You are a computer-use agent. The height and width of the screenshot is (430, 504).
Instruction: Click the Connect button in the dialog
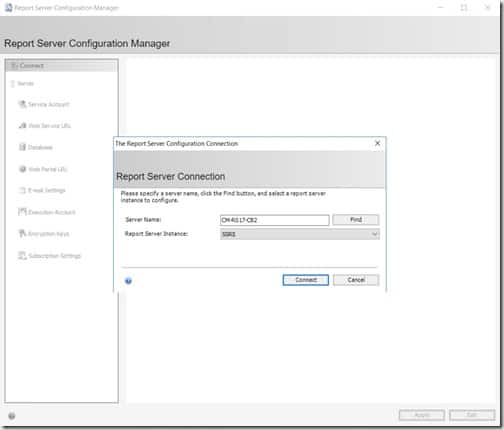(306, 280)
